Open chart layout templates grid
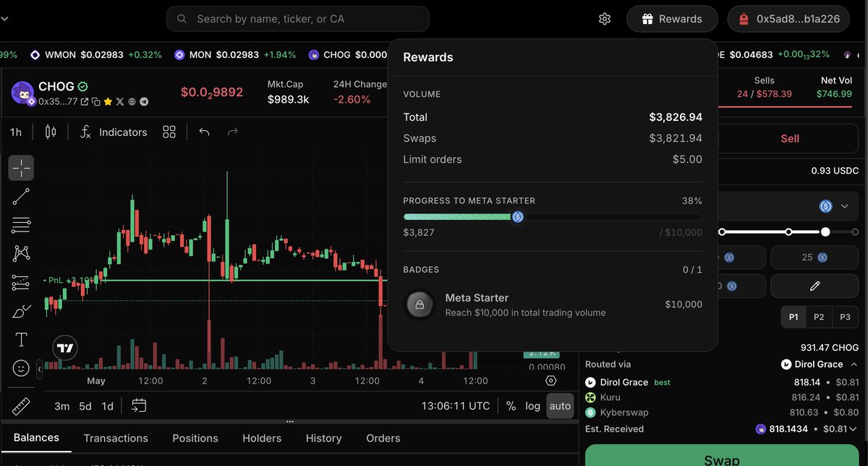Viewport: 868px width, 466px height. point(169,132)
